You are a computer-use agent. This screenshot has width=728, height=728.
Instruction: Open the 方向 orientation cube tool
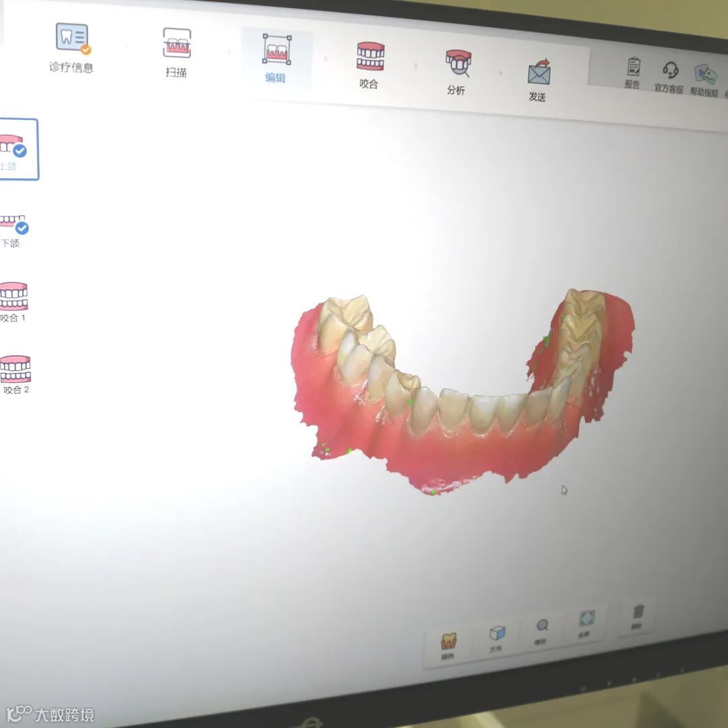(x=497, y=638)
